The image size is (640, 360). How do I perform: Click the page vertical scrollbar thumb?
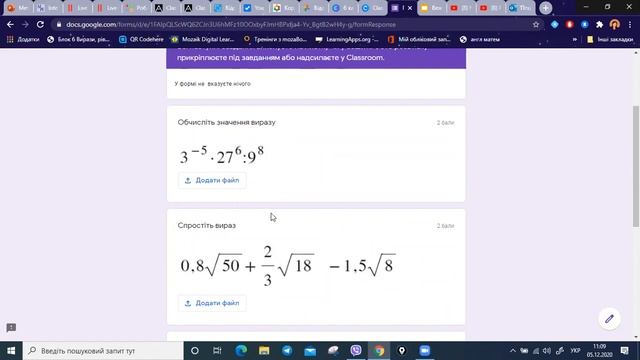[636, 166]
